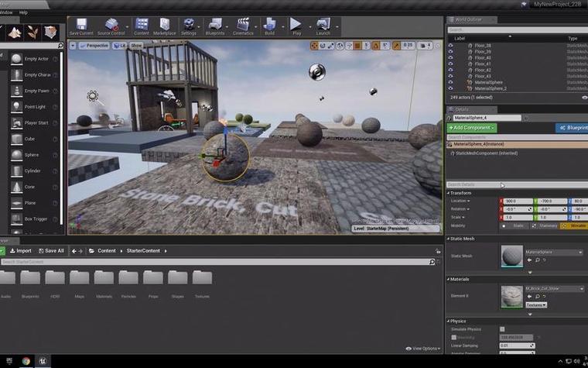This screenshot has height=368, width=588.
Task: Toggle visibility of Floor_38 in outliner
Action: [x=450, y=46]
